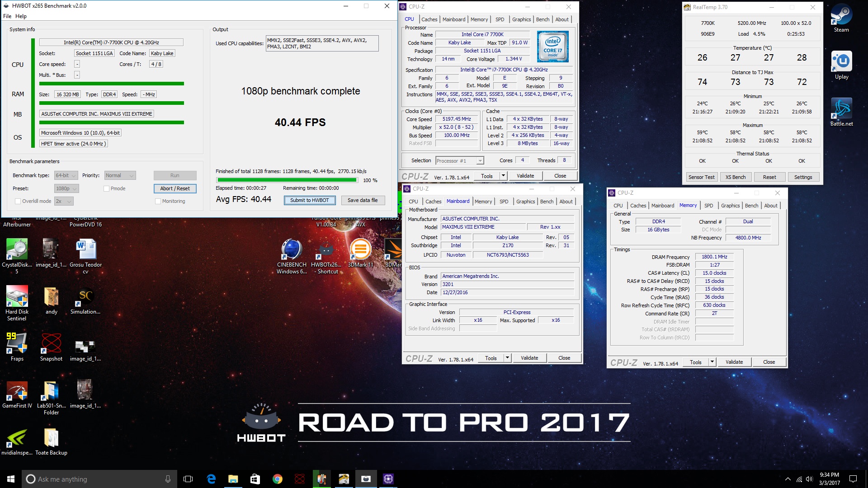The width and height of the screenshot is (868, 488).
Task: Open the Preset 1080p dropdown
Action: (67, 189)
